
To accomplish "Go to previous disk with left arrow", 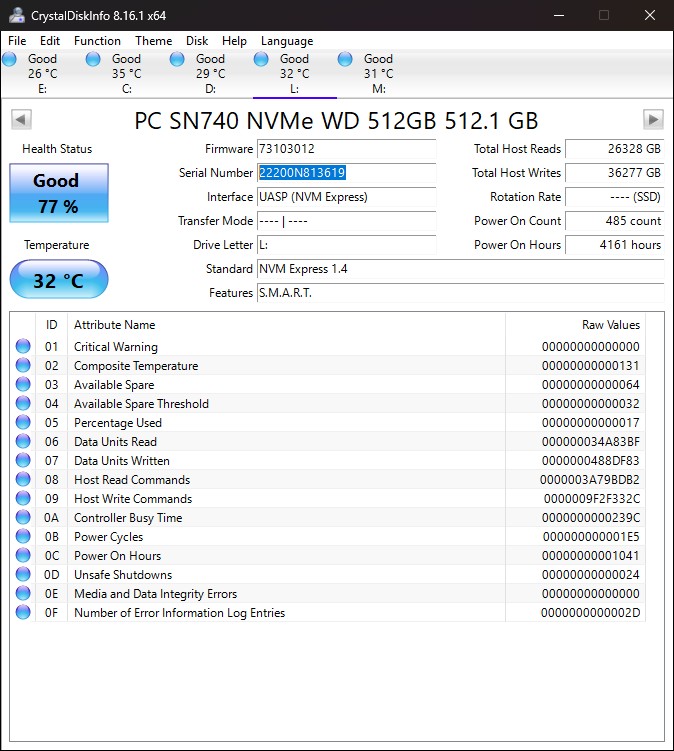I will click(x=21, y=119).
